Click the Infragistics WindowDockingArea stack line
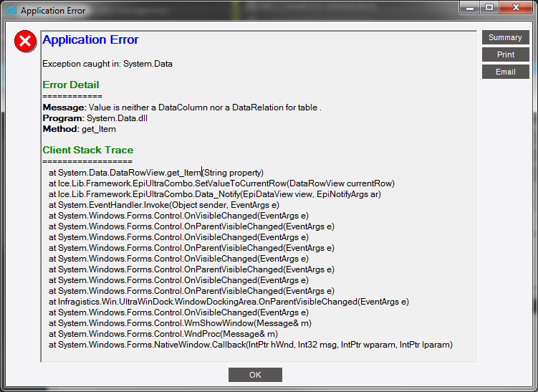The image size is (538, 392). (229, 302)
